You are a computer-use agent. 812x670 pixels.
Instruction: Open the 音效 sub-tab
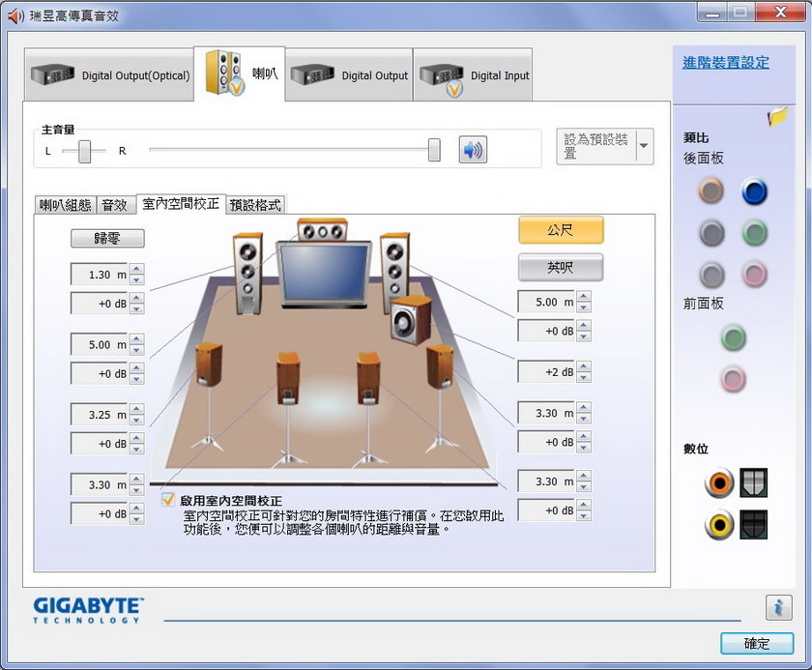coord(115,205)
